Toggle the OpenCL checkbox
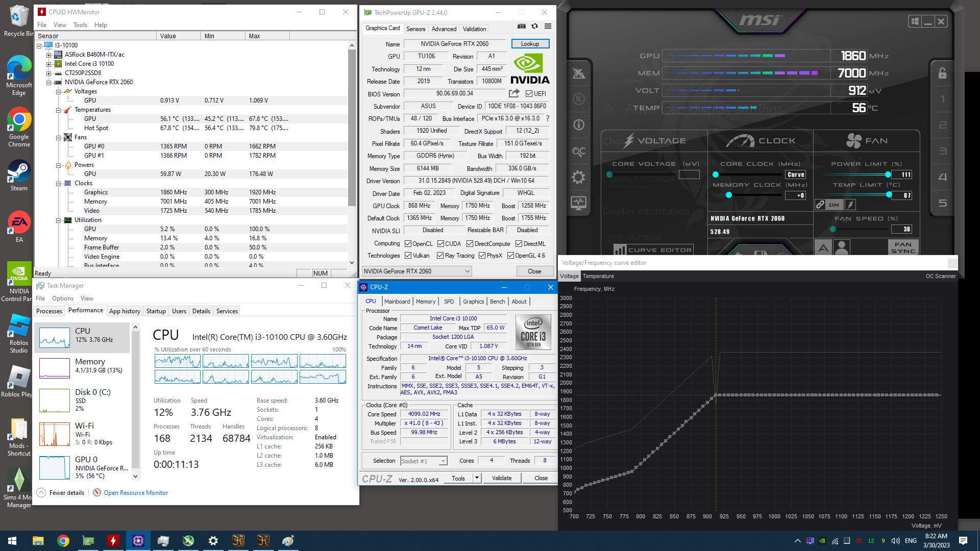This screenshot has width=980, height=551. pos(408,244)
